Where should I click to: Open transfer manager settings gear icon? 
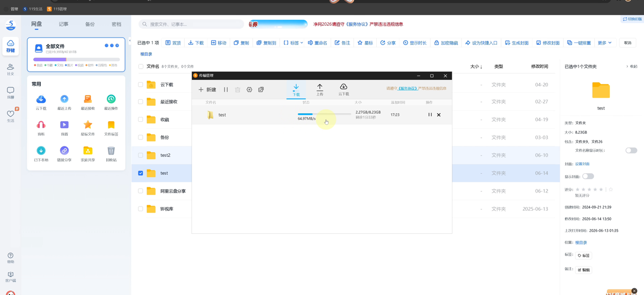[249, 90]
